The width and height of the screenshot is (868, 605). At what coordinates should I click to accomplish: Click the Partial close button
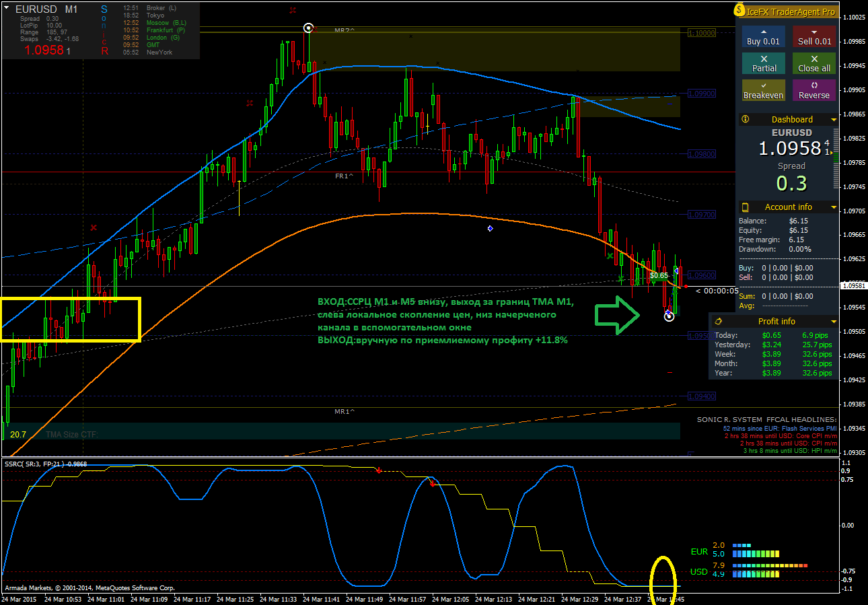point(763,63)
